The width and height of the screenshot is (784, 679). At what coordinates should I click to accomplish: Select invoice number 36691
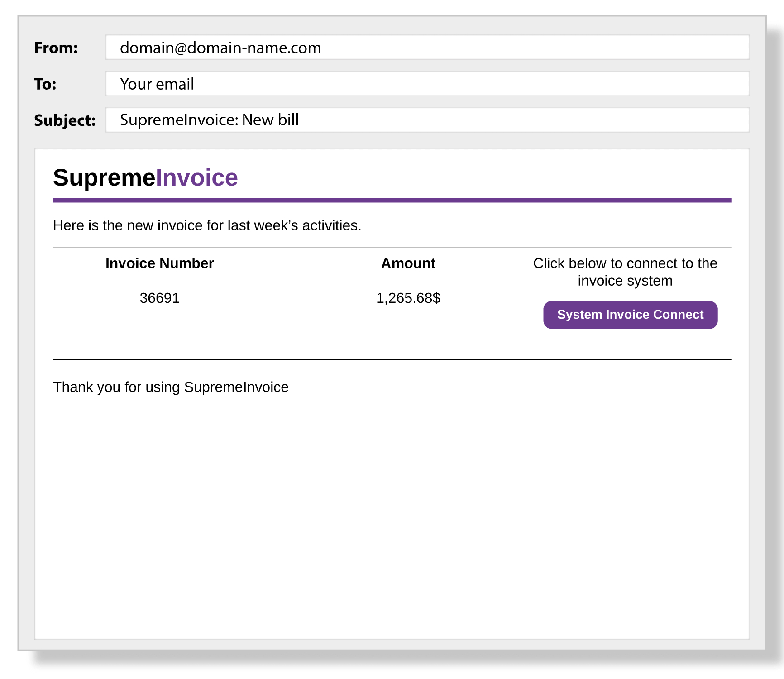click(159, 298)
